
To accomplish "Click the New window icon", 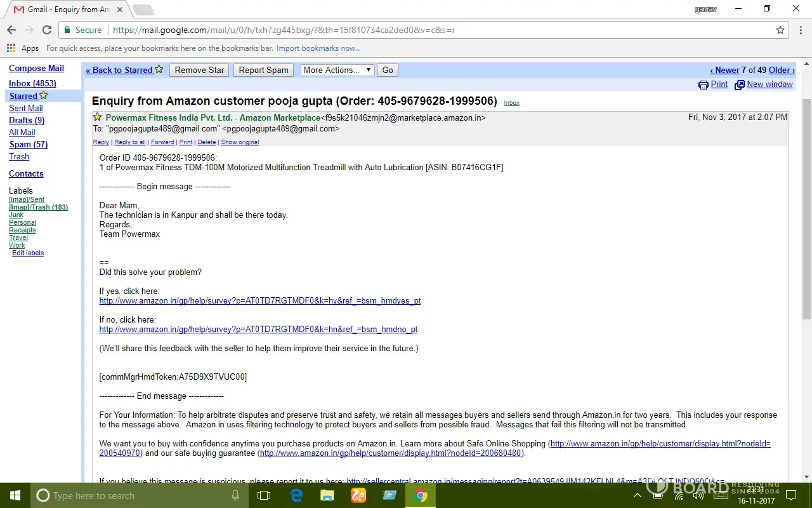I will click(x=739, y=84).
